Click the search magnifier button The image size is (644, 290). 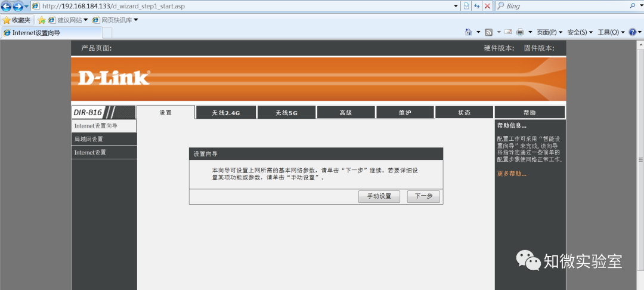(x=633, y=6)
